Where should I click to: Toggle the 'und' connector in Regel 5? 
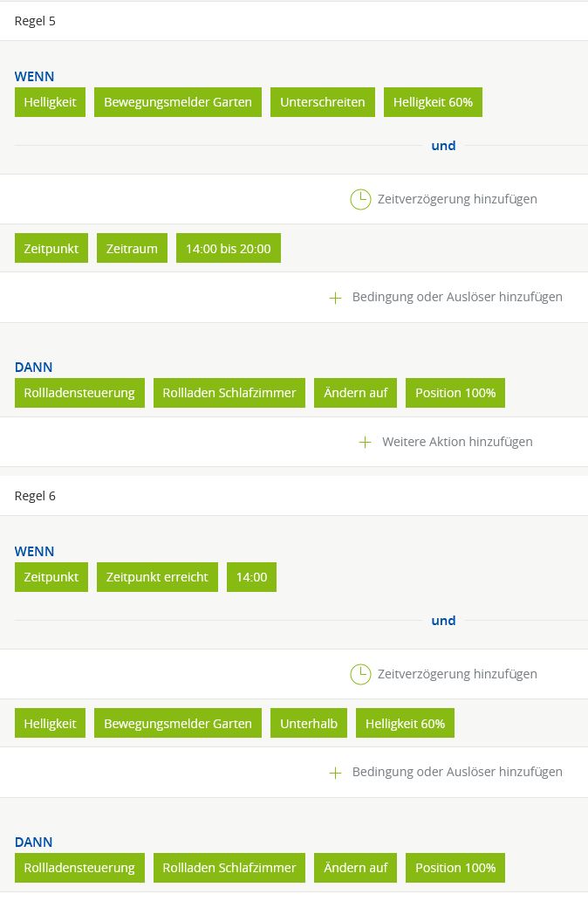pyautogui.click(x=443, y=146)
